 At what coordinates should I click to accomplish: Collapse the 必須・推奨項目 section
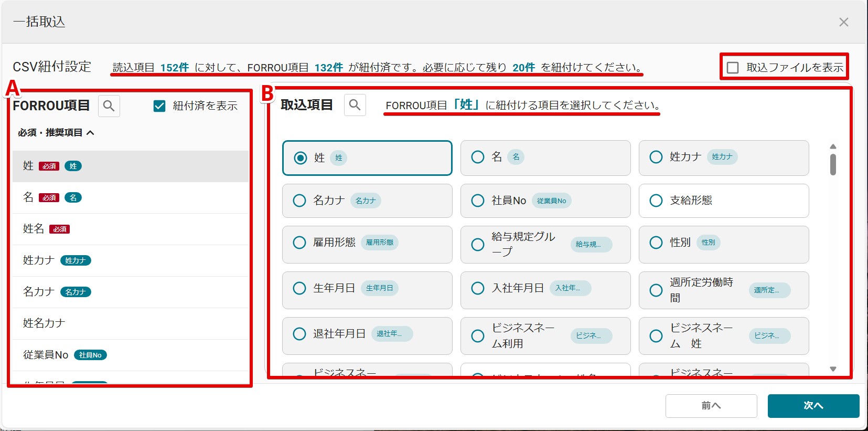point(56,133)
